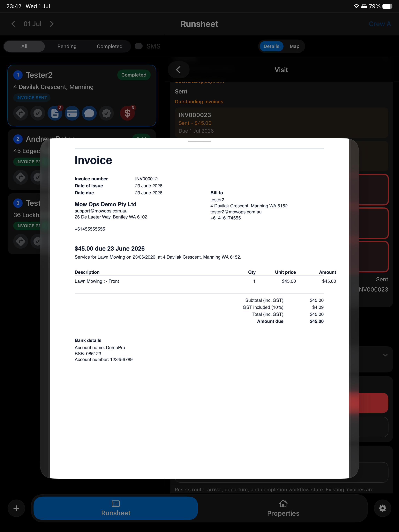The image size is (399, 532).
Task: Open the Properties tab
Action: point(283,508)
